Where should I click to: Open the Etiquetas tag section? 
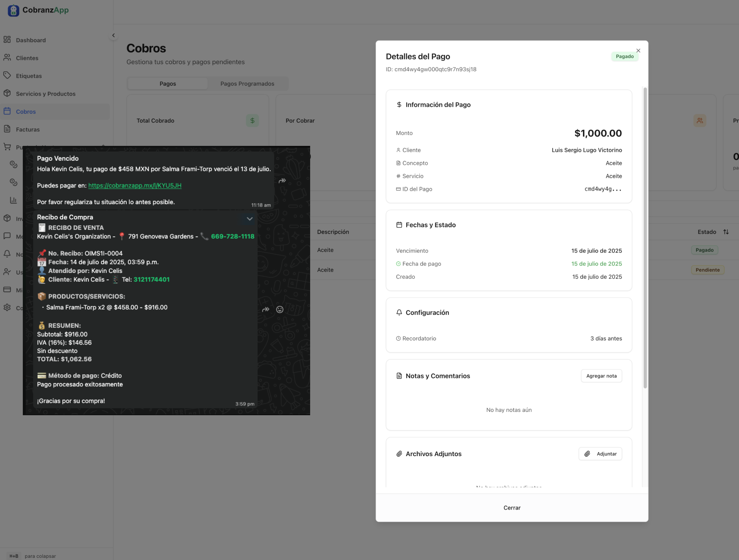click(29, 76)
